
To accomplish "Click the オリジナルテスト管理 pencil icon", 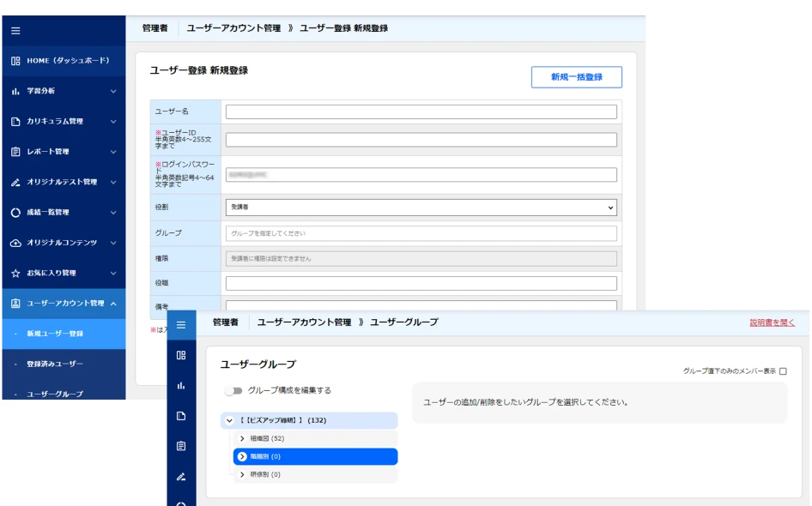I will (x=15, y=182).
